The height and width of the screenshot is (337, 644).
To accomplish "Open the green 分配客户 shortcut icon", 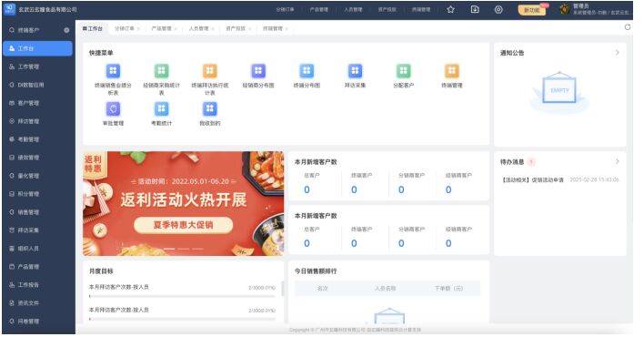I will 403,71.
